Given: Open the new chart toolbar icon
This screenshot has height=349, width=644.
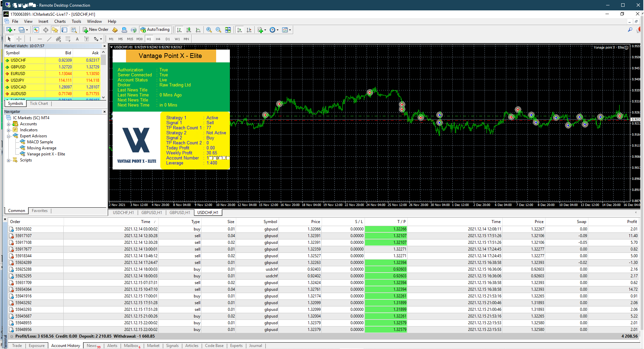Looking at the screenshot, I should click(x=10, y=30).
